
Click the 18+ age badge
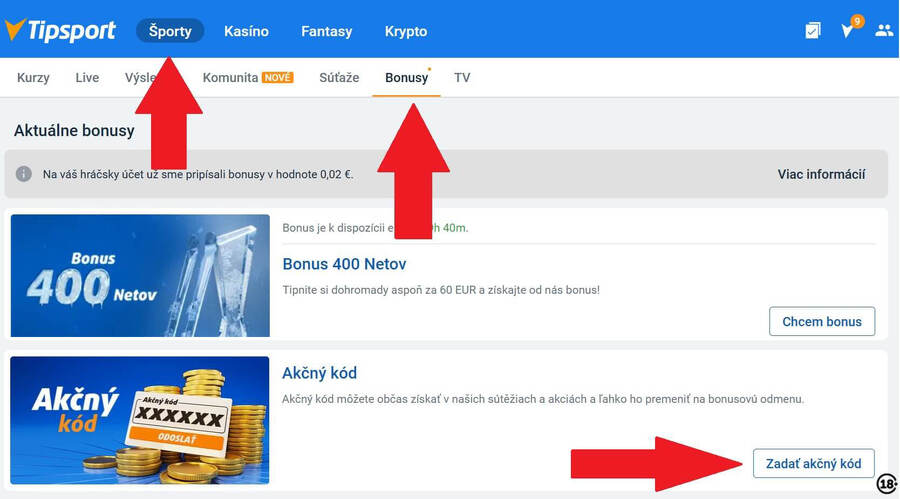887,483
